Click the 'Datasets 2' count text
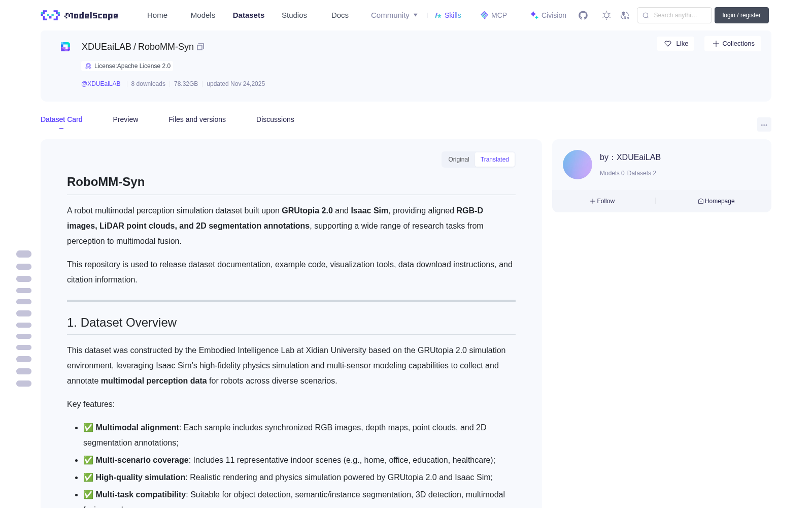The width and height of the screenshot is (812, 508). click(x=641, y=173)
